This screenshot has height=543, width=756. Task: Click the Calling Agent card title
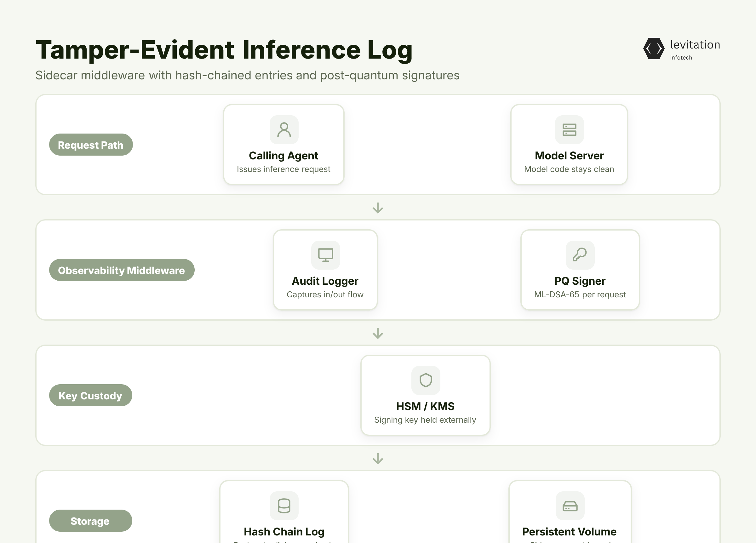[x=284, y=156]
